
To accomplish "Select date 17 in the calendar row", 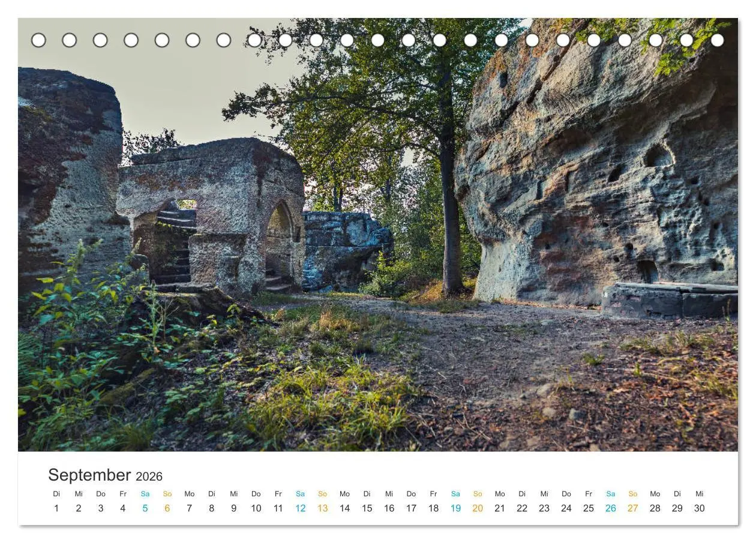I will pyautogui.click(x=412, y=508).
